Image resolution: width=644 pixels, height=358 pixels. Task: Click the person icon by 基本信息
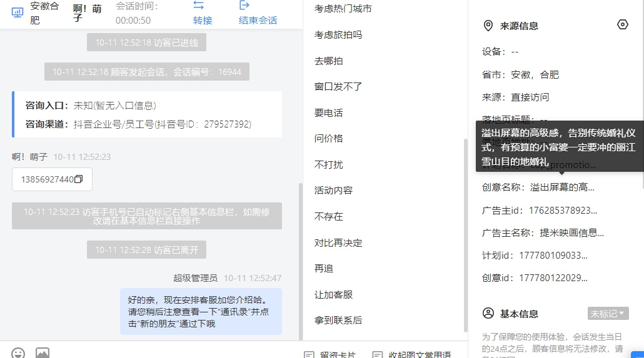(488, 313)
